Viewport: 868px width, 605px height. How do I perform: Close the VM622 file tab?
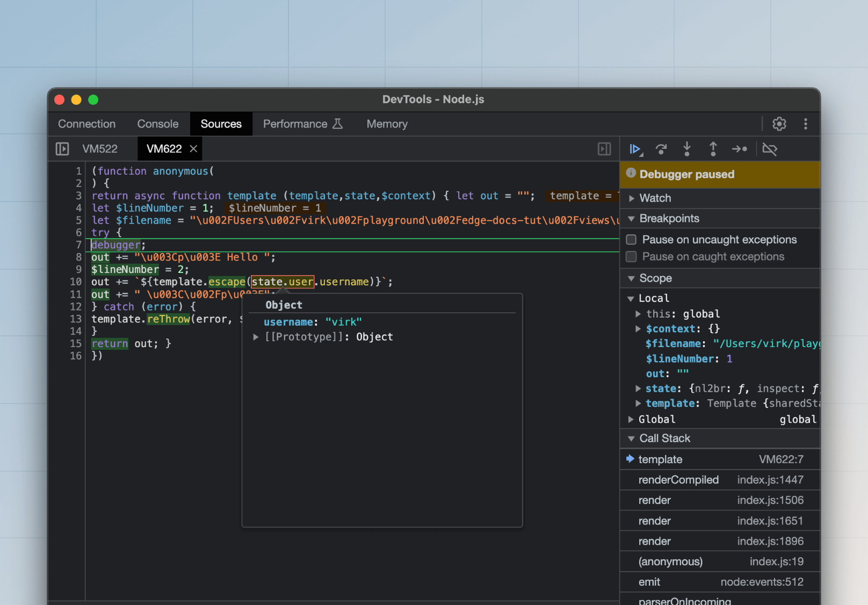(x=193, y=149)
